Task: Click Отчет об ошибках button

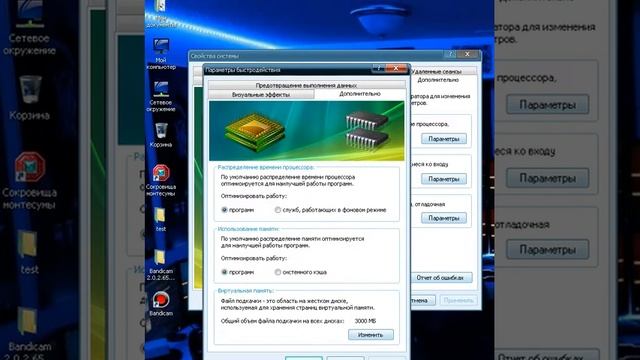Action: pos(440,278)
